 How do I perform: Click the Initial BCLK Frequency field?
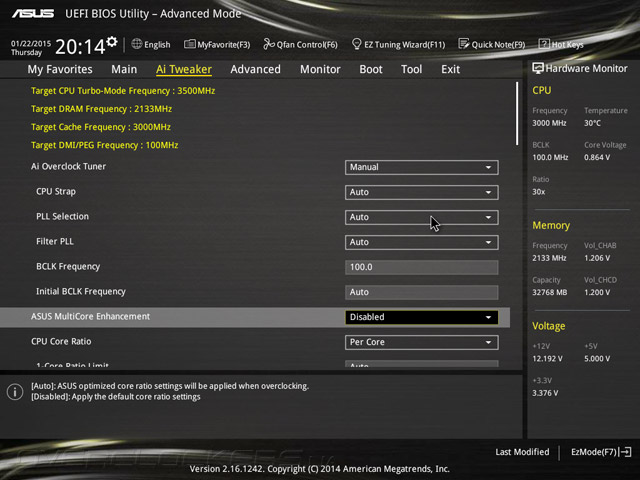[422, 292]
